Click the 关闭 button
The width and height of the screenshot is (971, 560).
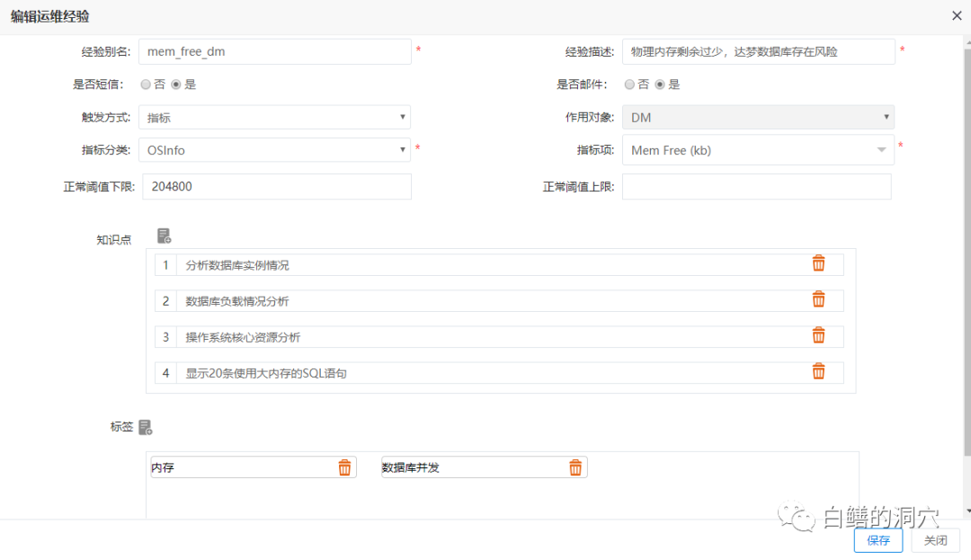tap(935, 540)
